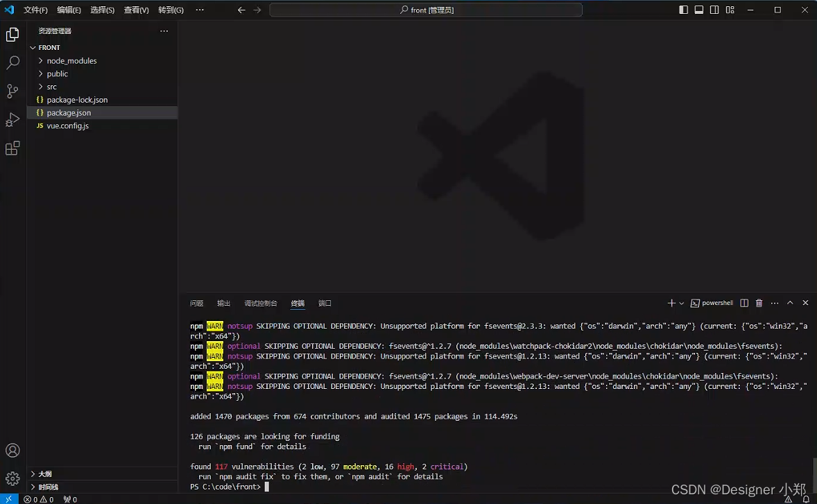Switch to the 终端 panel tab
The width and height of the screenshot is (817, 504).
[x=298, y=303]
